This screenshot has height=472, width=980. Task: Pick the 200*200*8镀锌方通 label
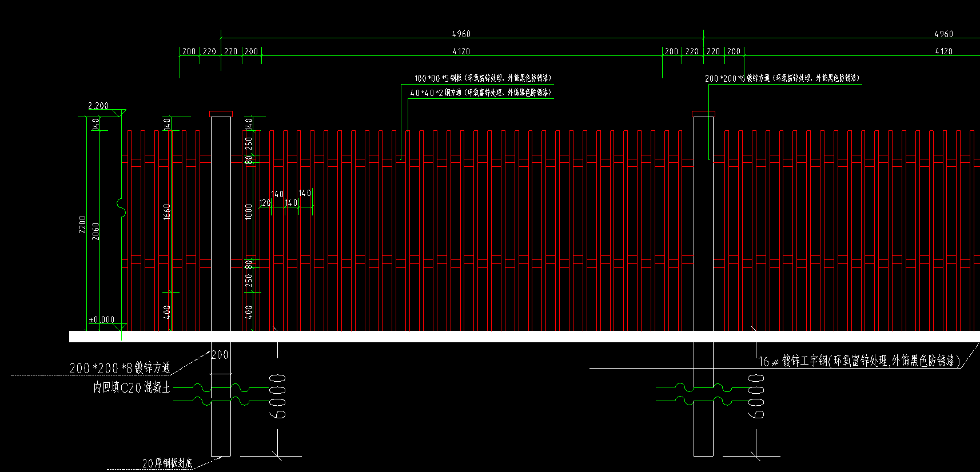pos(120,368)
